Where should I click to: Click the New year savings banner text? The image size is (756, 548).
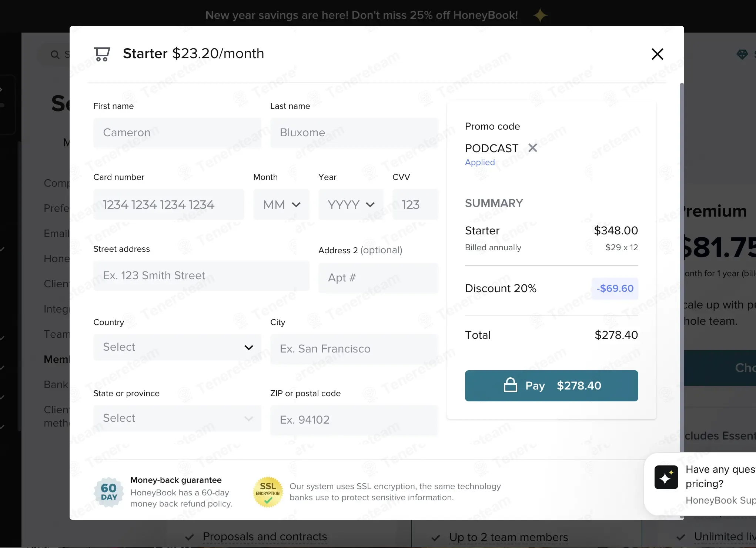point(362,15)
